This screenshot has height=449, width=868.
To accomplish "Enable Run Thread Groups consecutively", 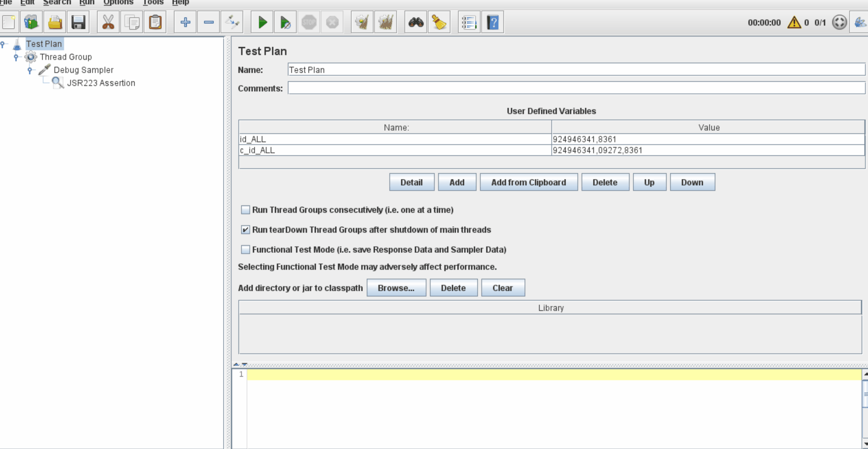I will tap(245, 210).
